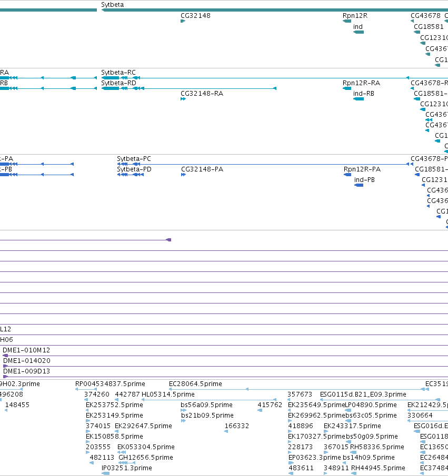
Task: Select the HL05314.5prime EST label
Action: click(168, 394)
